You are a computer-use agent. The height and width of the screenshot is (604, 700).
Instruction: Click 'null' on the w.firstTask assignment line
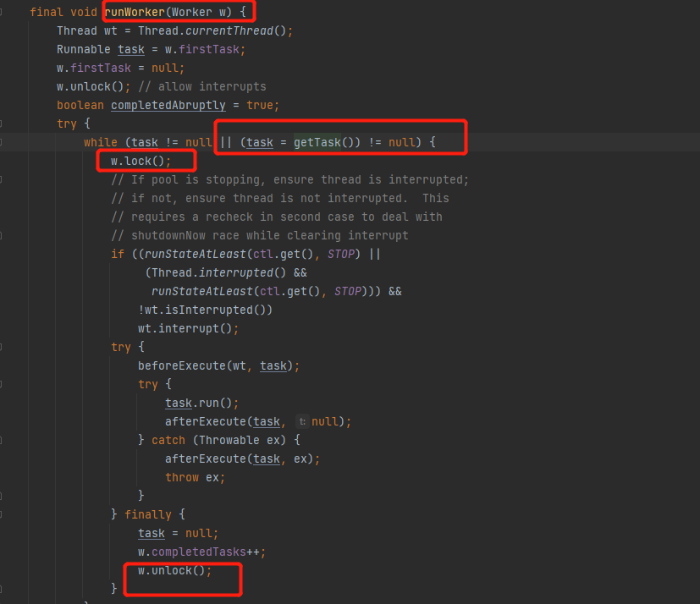[x=165, y=69]
